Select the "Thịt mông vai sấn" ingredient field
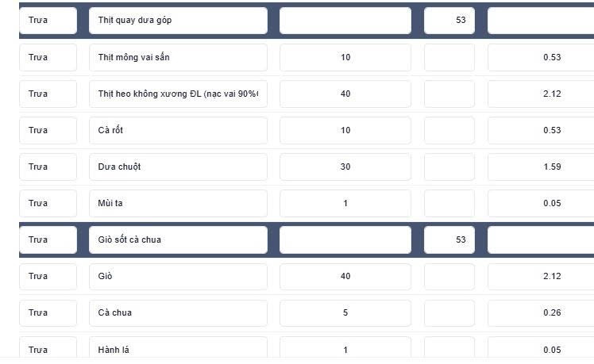 (x=178, y=58)
